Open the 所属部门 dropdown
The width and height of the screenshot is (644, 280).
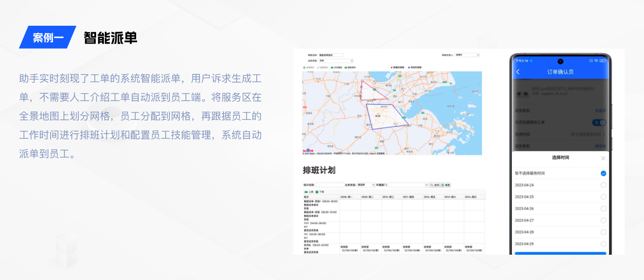(x=408, y=185)
